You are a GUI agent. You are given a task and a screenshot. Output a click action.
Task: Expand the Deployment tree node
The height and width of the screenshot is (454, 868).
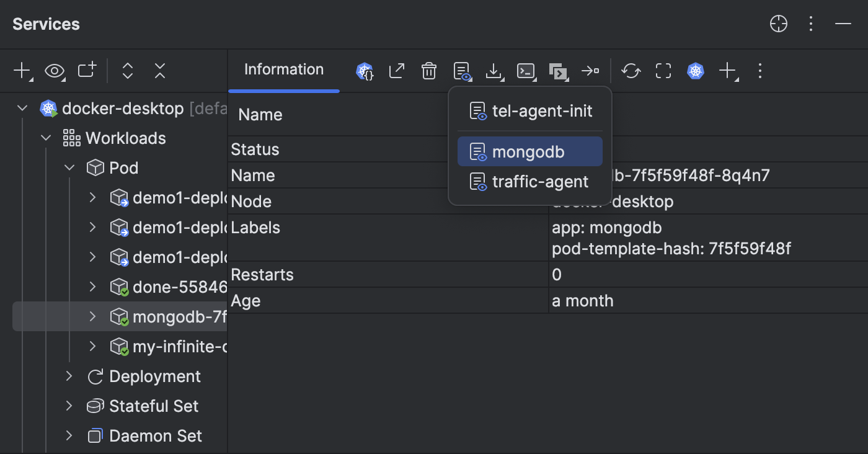coord(68,376)
